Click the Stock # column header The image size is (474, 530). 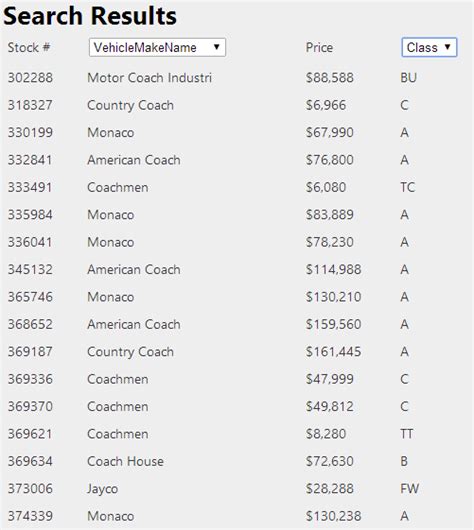(29, 47)
